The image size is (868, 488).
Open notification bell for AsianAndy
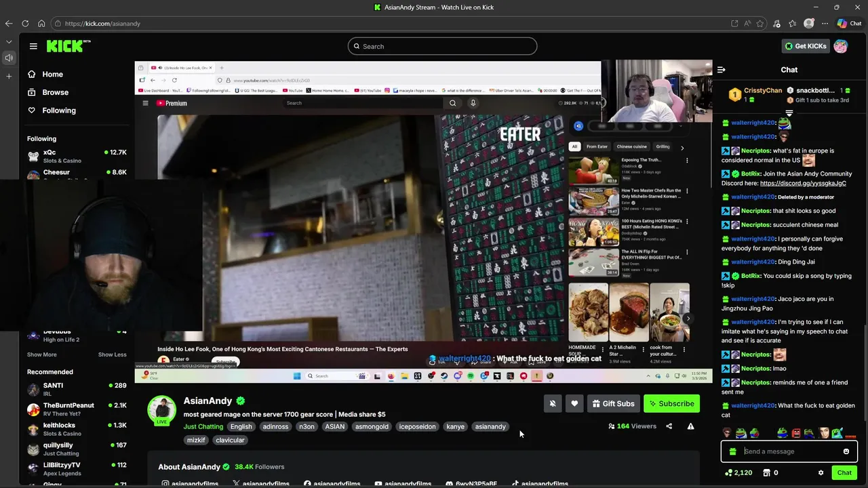tap(553, 404)
